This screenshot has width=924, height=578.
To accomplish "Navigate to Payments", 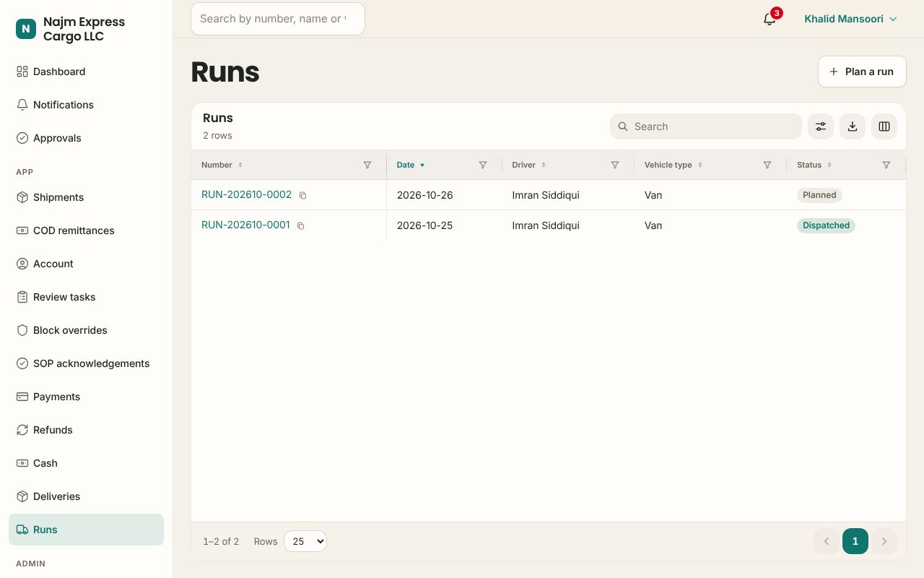I will click(87, 397).
